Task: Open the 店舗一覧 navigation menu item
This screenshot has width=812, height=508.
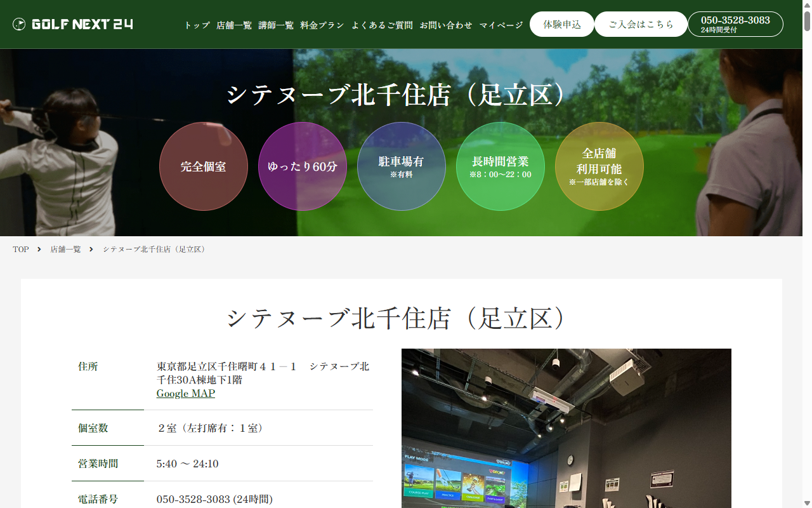Action: pyautogui.click(x=234, y=25)
